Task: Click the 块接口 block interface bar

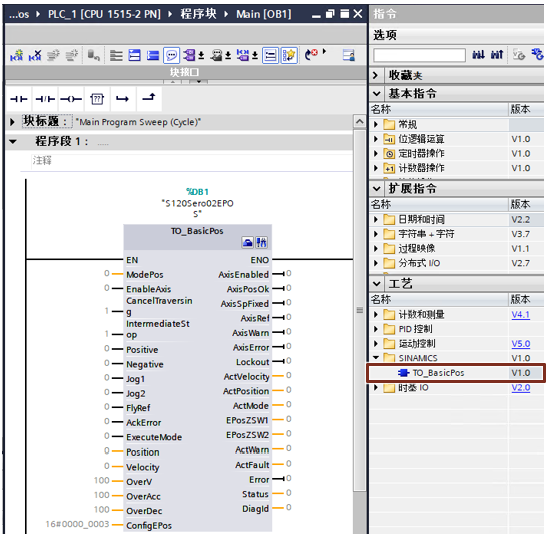Action: pos(185,72)
